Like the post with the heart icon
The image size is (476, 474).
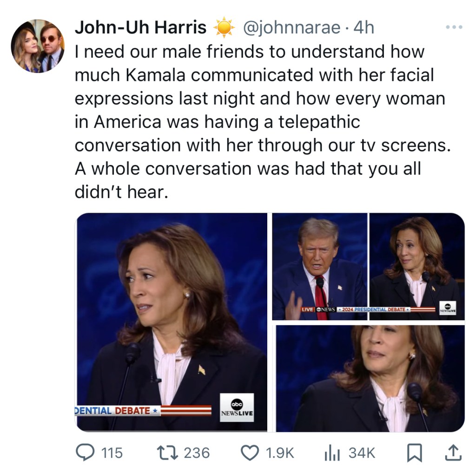(x=251, y=453)
